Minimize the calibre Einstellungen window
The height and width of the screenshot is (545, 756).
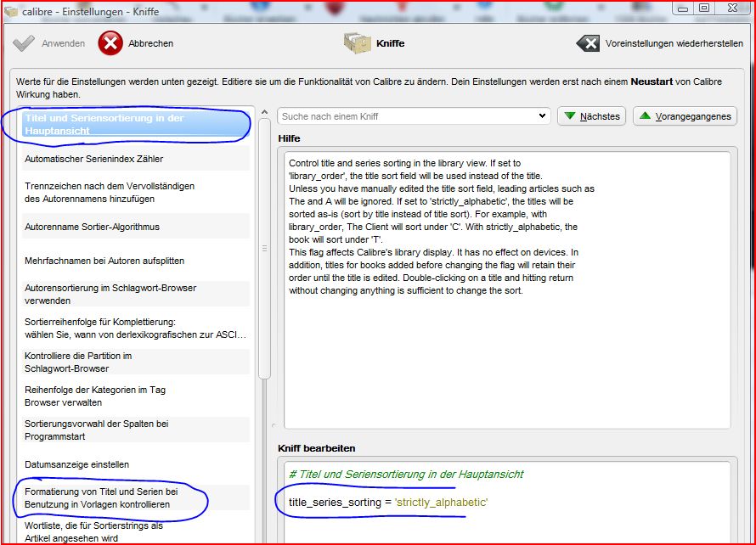point(682,8)
